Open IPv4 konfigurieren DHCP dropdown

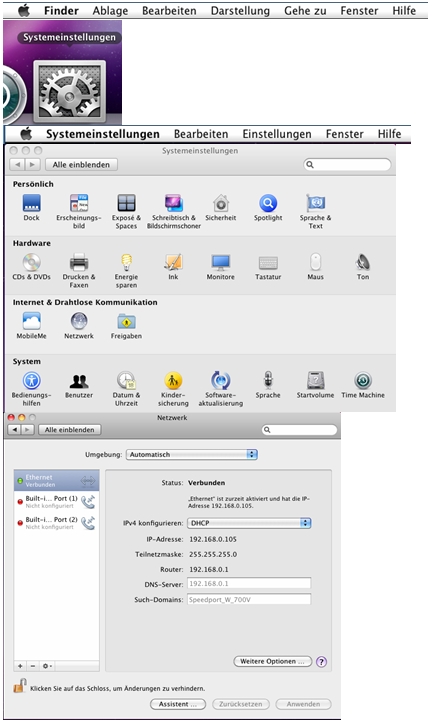click(x=249, y=523)
